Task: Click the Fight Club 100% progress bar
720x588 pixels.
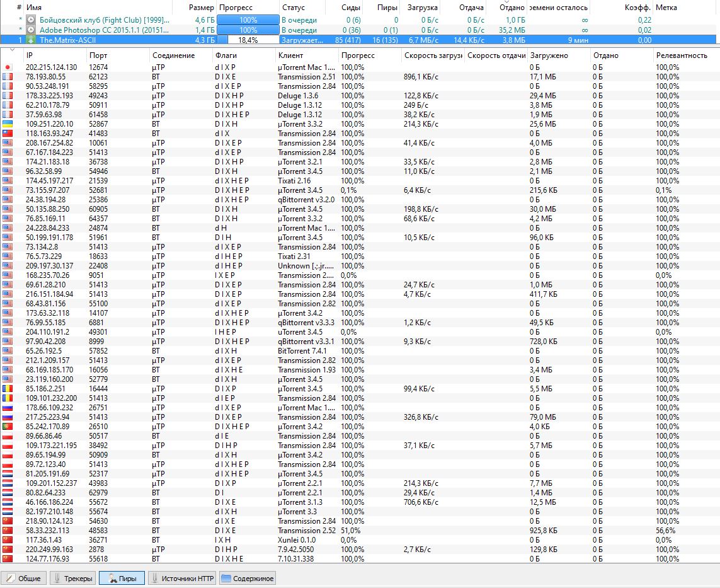Action: tap(248, 20)
